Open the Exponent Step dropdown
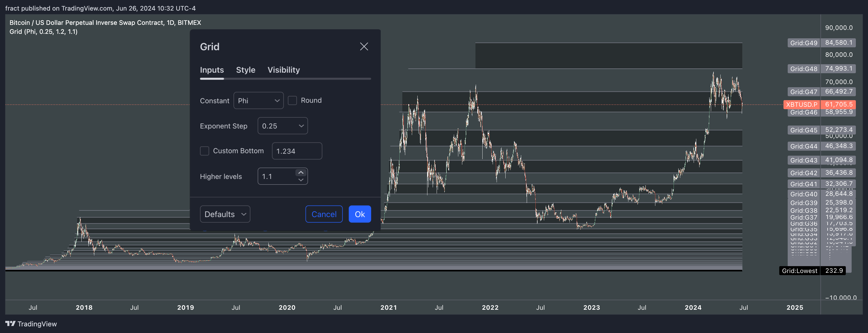The image size is (868, 333). click(x=282, y=126)
